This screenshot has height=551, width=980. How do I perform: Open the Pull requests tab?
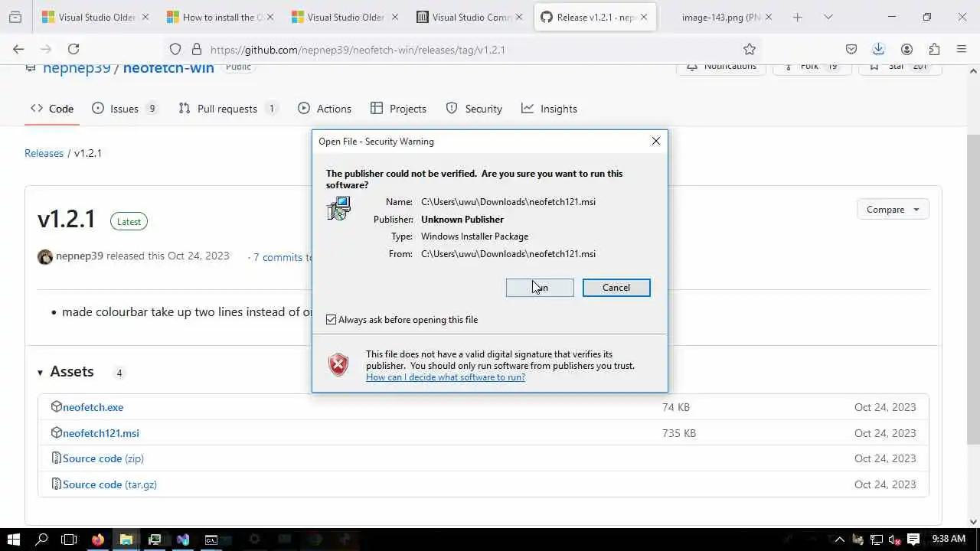click(x=228, y=109)
